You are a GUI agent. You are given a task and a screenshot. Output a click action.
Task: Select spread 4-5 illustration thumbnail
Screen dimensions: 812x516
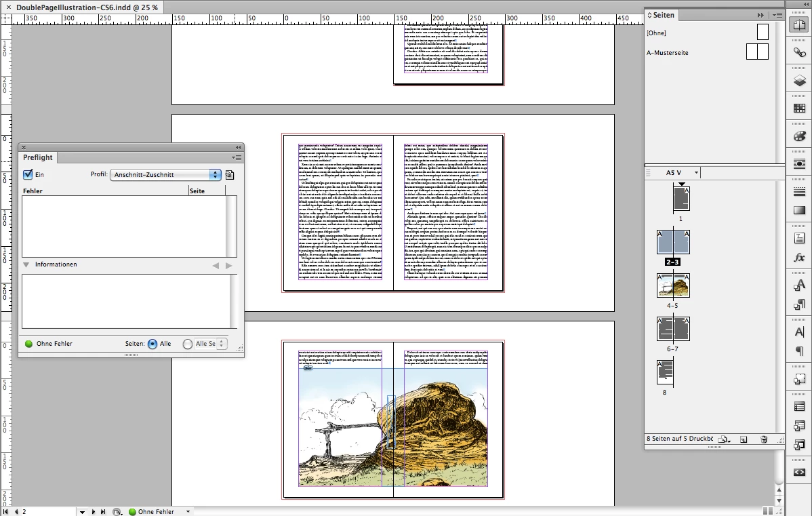click(673, 285)
